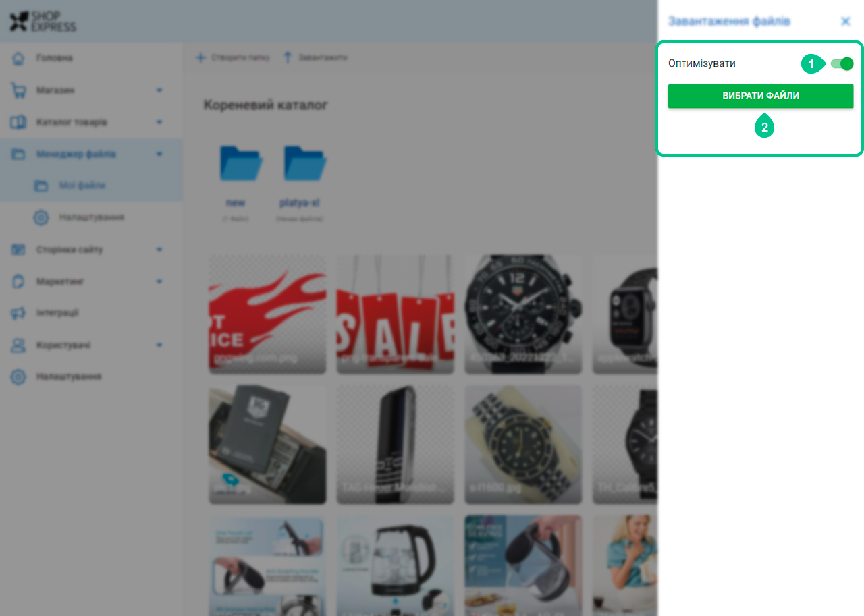864x616 pixels.
Task: Select the black chronograph watch thumbnail
Action: click(523, 314)
